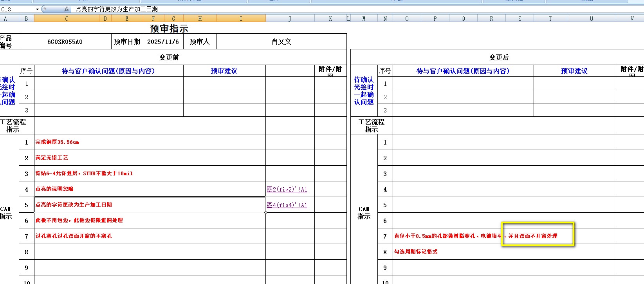Select 预审建议 header under 变更后
The image size is (644, 284).
pos(574,71)
